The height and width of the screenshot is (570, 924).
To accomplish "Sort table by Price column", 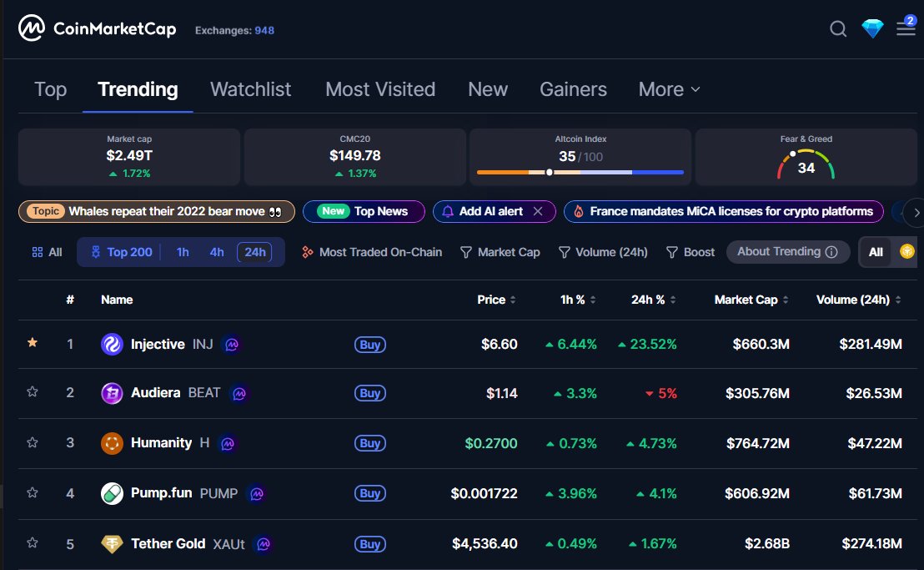I will (x=496, y=300).
